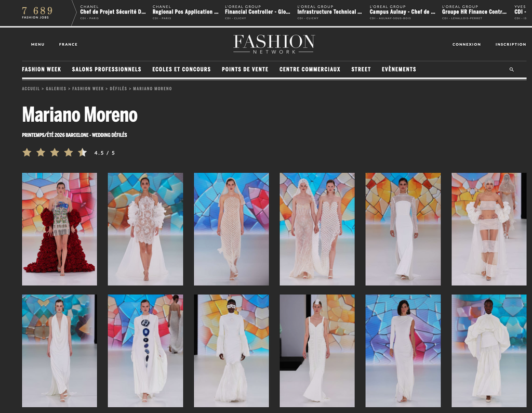Click the 4.5 / 5 rating text
The height and width of the screenshot is (413, 532).
[x=104, y=153]
